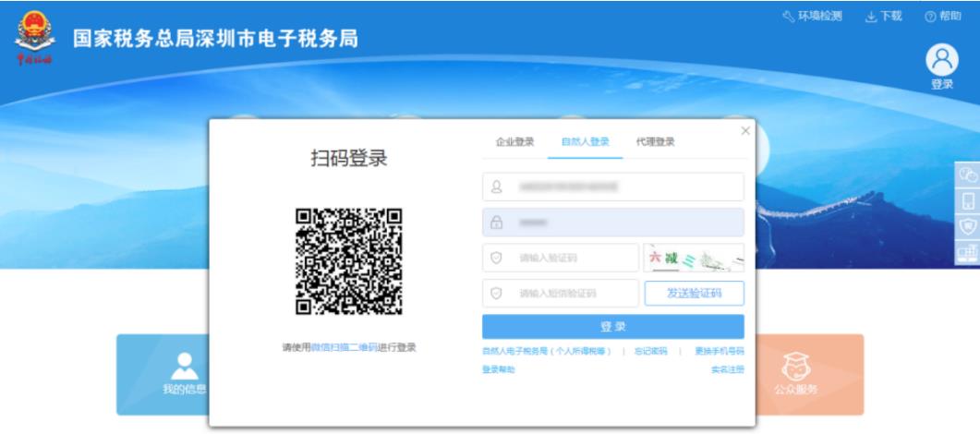Image resolution: width=980 pixels, height=434 pixels.
Task: Open the 帮助 help page
Action: [942, 17]
